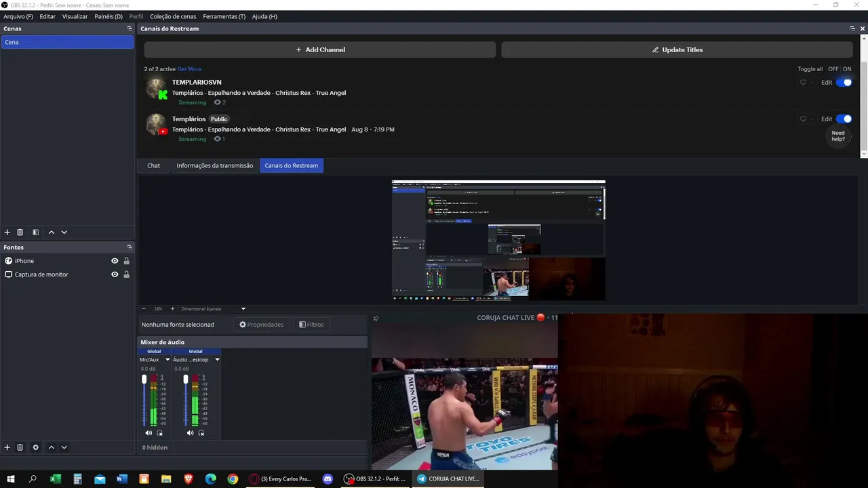Open the Filtros button
The height and width of the screenshot is (488, 868).
pos(311,325)
